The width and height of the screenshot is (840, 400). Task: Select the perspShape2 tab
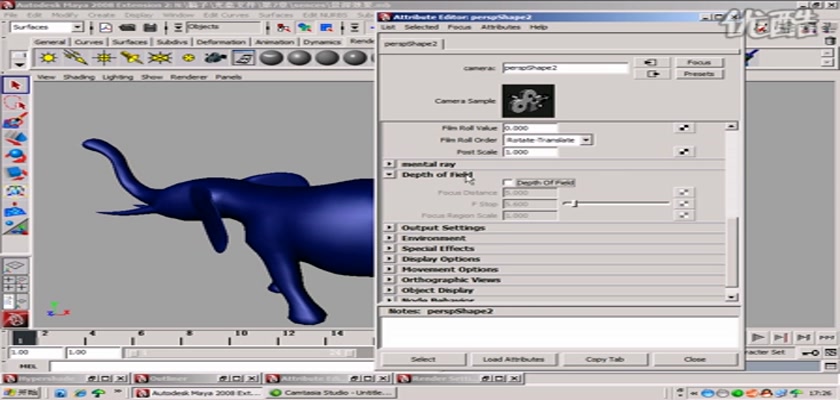pyautogui.click(x=411, y=44)
